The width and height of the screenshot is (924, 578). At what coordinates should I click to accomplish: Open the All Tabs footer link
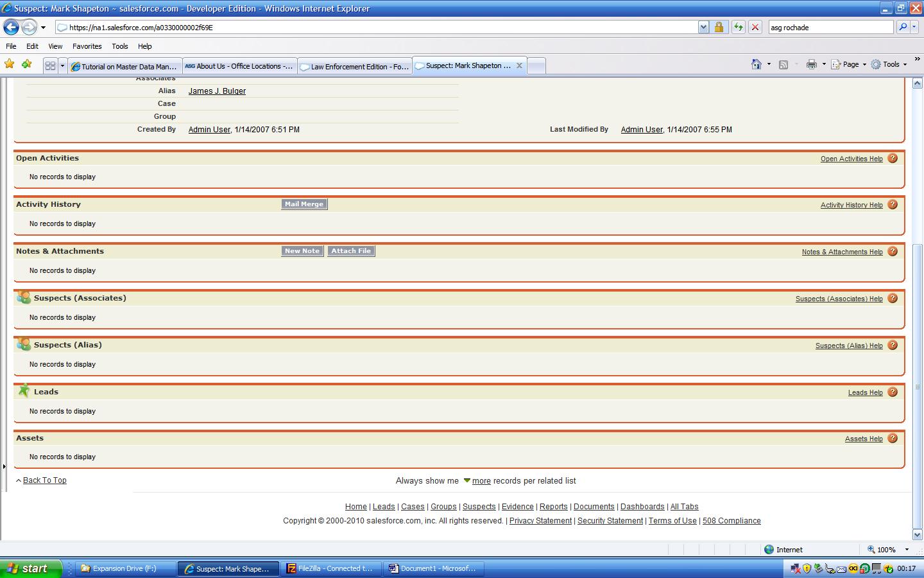click(684, 507)
